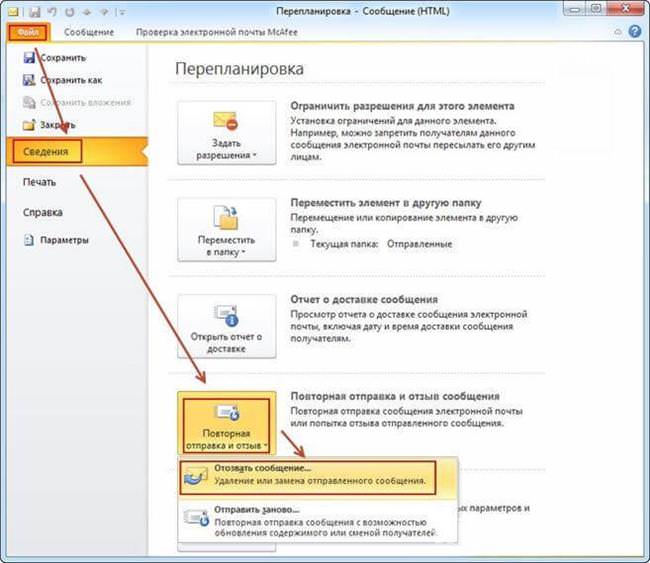The height and width of the screenshot is (563, 650).
Task: Click the Сохранить как icon in sidebar
Action: coord(29,80)
